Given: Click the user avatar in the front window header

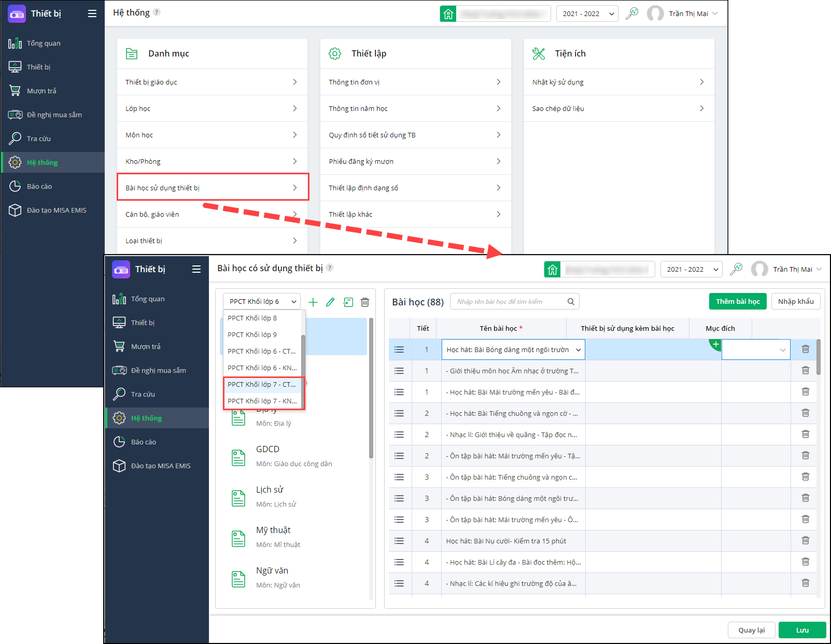Looking at the screenshot, I should coord(759,269).
